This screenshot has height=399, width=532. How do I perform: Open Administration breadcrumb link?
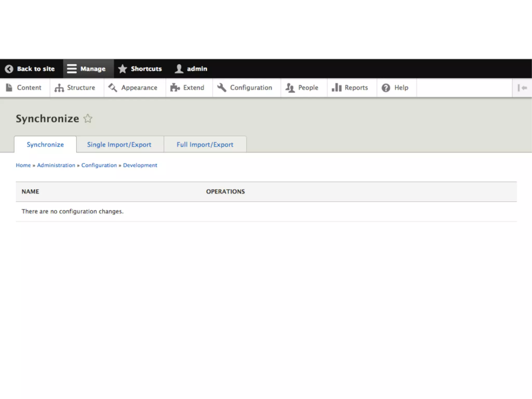pyautogui.click(x=56, y=165)
